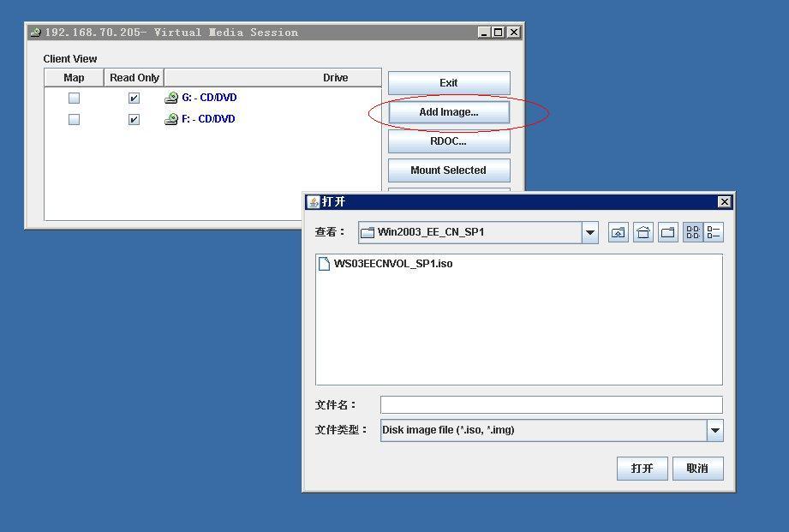Screen dimensions: 789x532
Task: Click the Java icon on the 打开 dialog title bar
Action: (313, 201)
